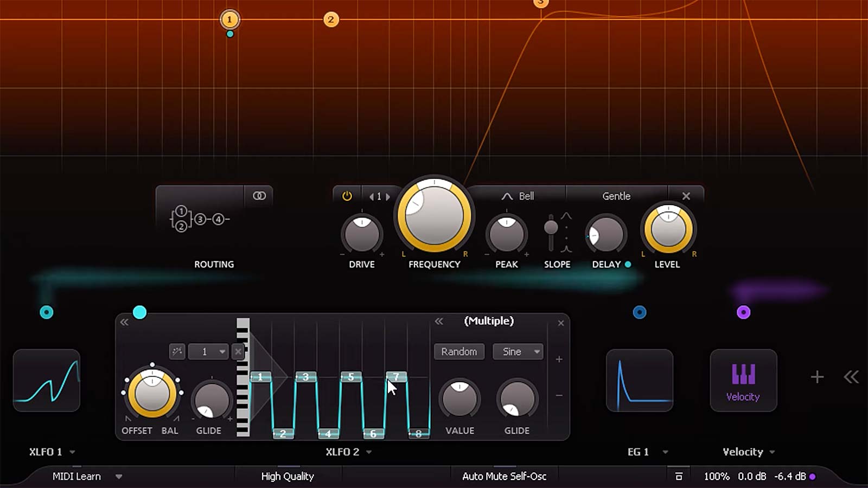Open the EG 1 envelope editor
This screenshot has width=868, height=488.
coord(640,380)
